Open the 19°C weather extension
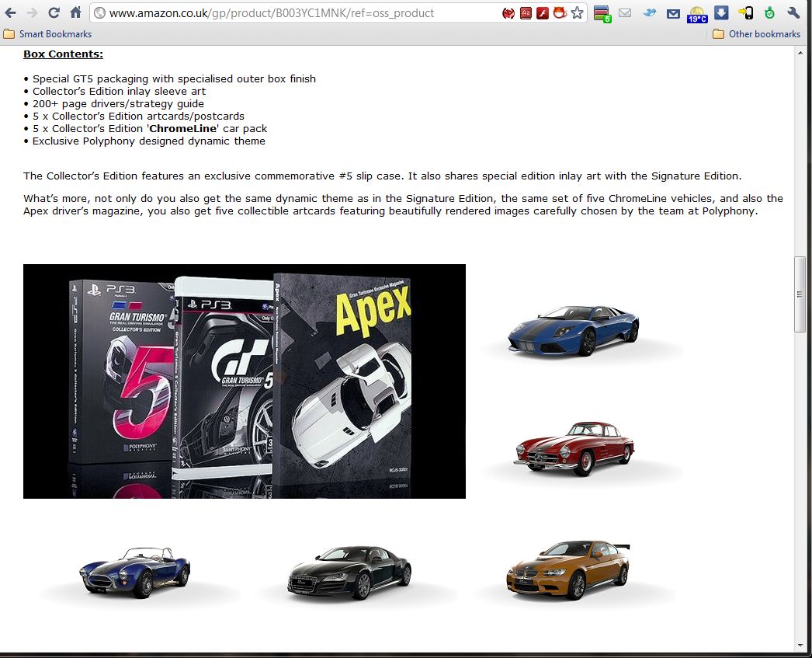The width and height of the screenshot is (812, 658). pyautogui.click(x=697, y=15)
